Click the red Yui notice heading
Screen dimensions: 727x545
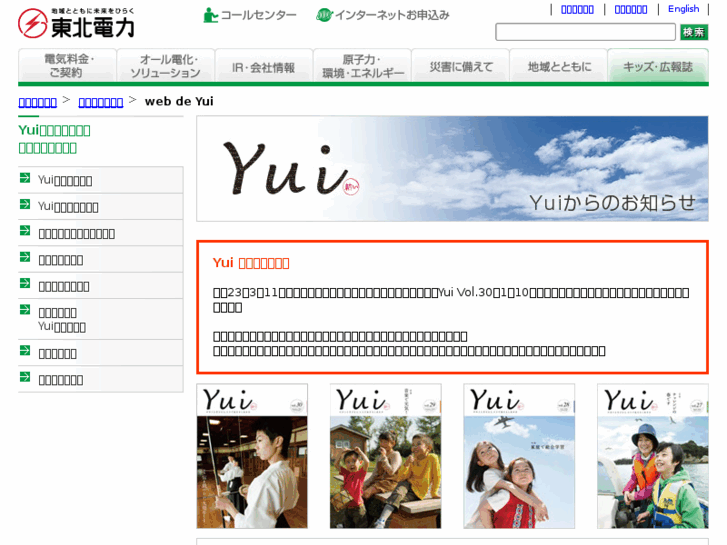251,263
